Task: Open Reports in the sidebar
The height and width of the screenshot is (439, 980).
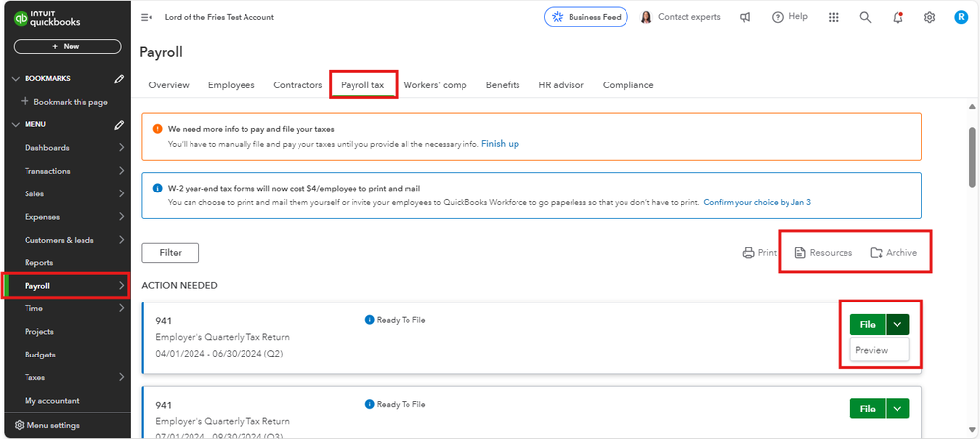Action: coord(38,262)
